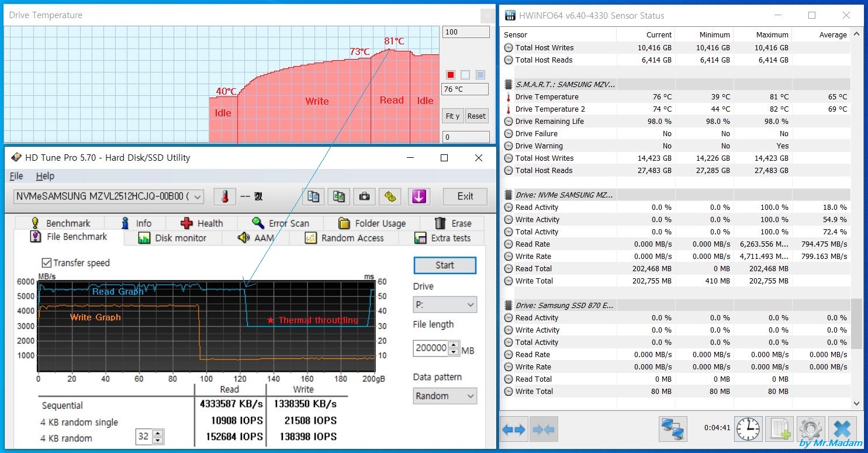Open HD Tune options hand icon
Screen dimensions: 868x453
click(390, 196)
